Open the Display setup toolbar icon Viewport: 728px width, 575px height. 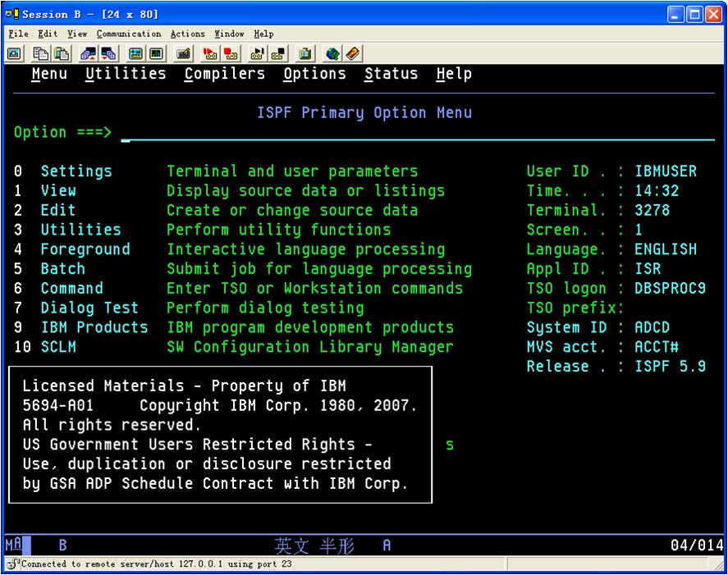[x=135, y=54]
